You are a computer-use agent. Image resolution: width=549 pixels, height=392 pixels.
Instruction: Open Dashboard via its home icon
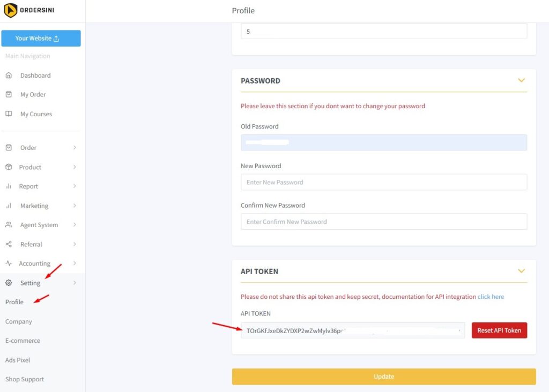[9, 75]
